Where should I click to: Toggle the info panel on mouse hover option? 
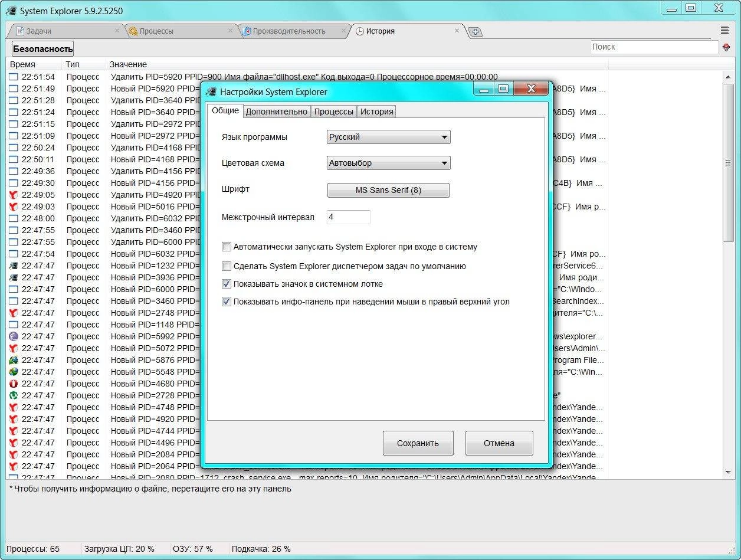pyautogui.click(x=227, y=302)
